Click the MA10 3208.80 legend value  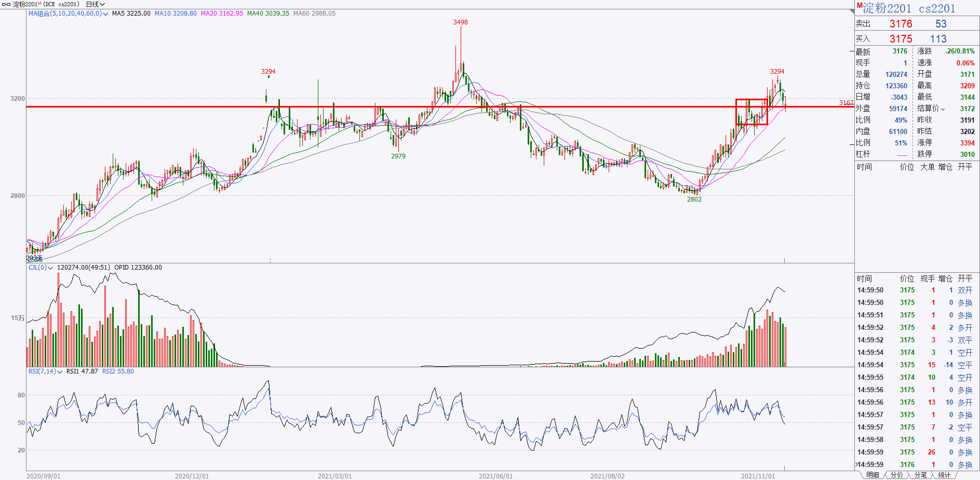click(176, 14)
